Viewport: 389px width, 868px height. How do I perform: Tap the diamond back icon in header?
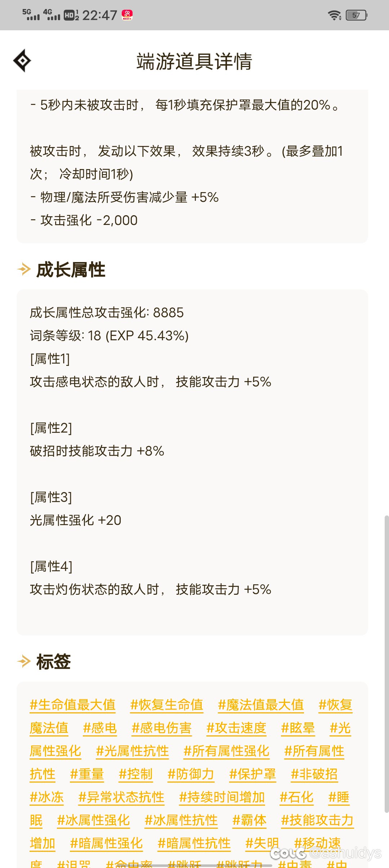coord(22,61)
